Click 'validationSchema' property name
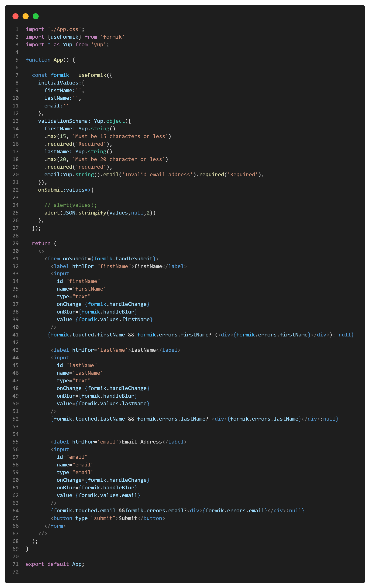The height and width of the screenshot is (588, 370). point(63,121)
